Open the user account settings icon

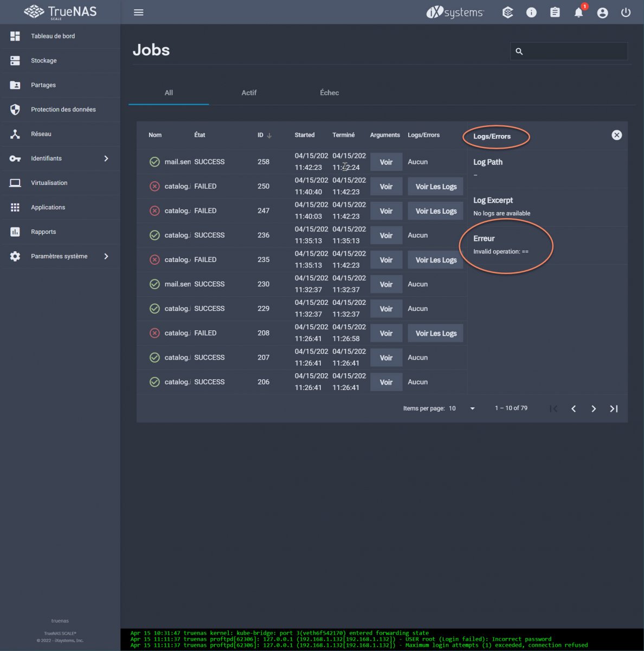click(602, 12)
